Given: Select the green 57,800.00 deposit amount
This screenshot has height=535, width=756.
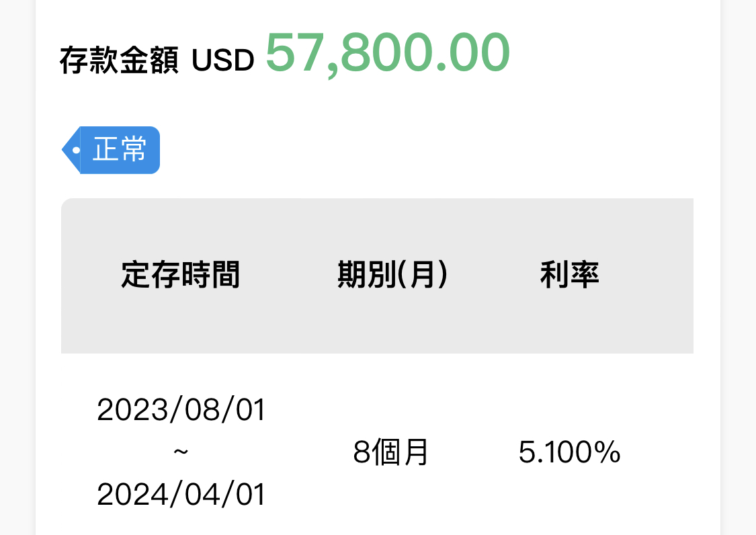Looking at the screenshot, I should pos(388,52).
